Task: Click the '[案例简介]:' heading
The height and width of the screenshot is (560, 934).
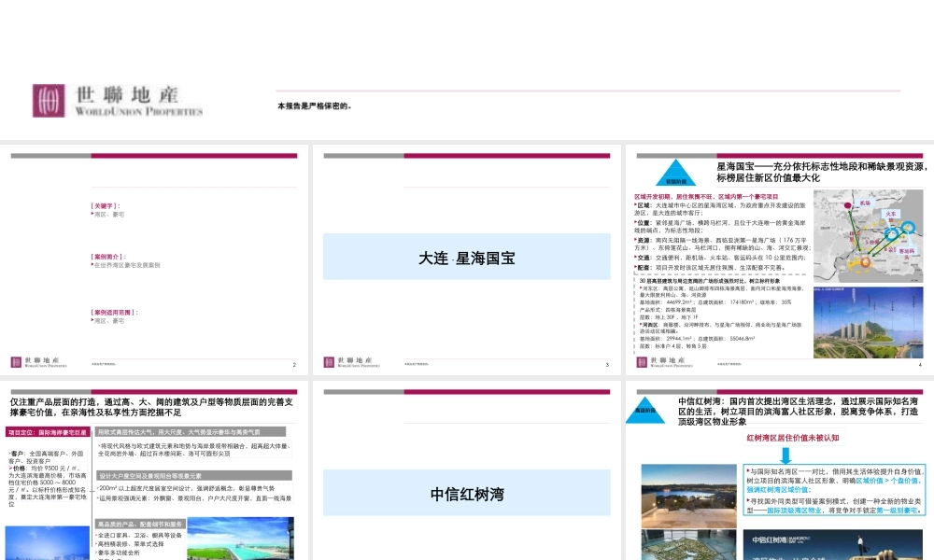Action: (x=108, y=257)
